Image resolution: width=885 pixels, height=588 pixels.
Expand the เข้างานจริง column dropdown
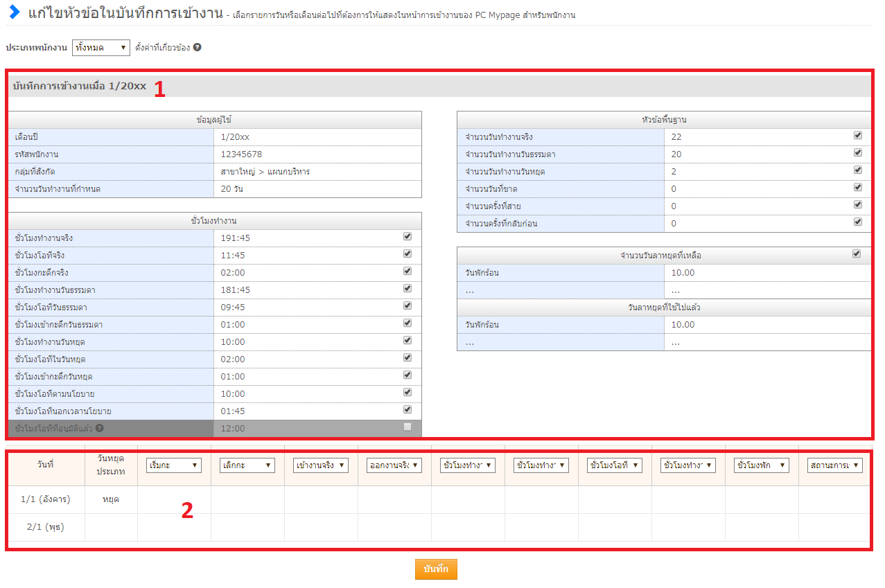pos(321,465)
